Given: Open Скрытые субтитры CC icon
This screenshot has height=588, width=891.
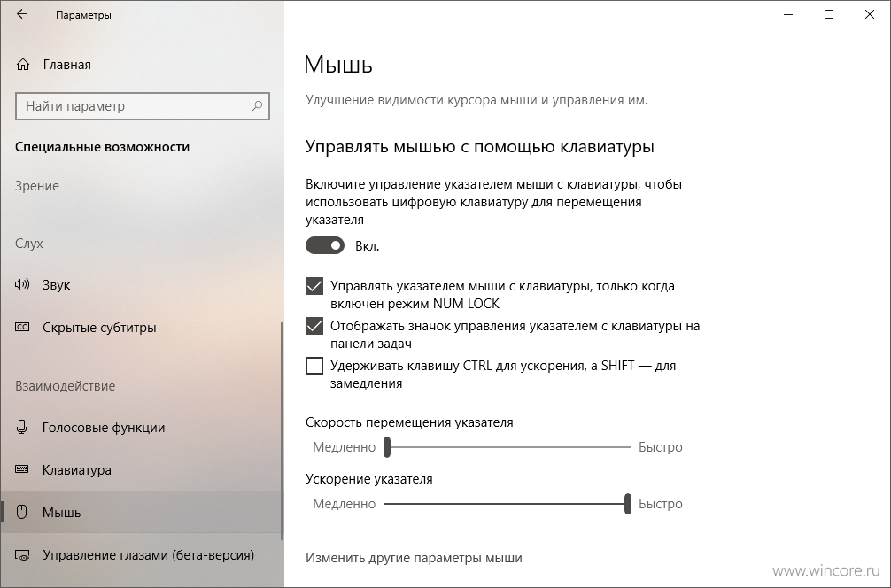Looking at the screenshot, I should (x=22, y=328).
